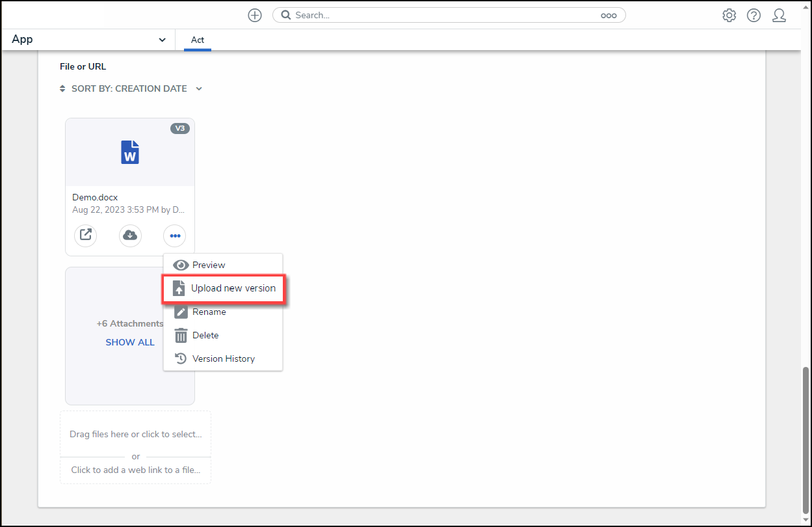Click the Word document file icon
The height and width of the screenshot is (527, 812).
pos(130,152)
